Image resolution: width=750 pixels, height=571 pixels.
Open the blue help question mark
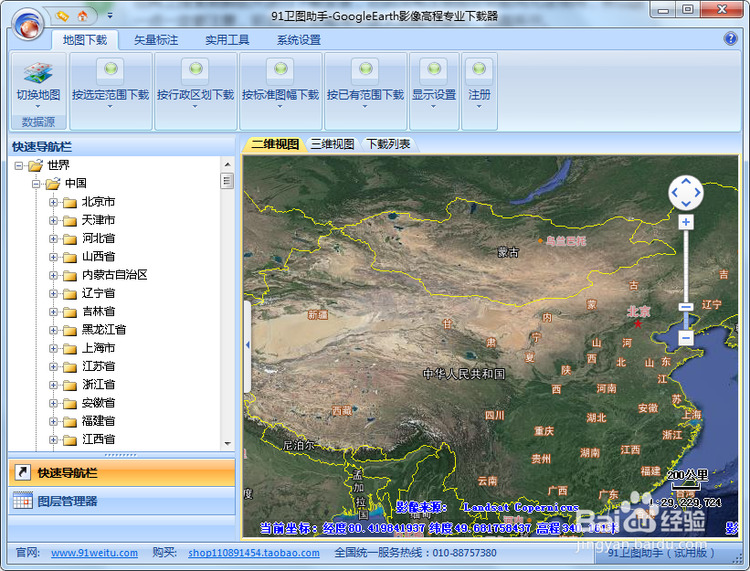(x=730, y=38)
